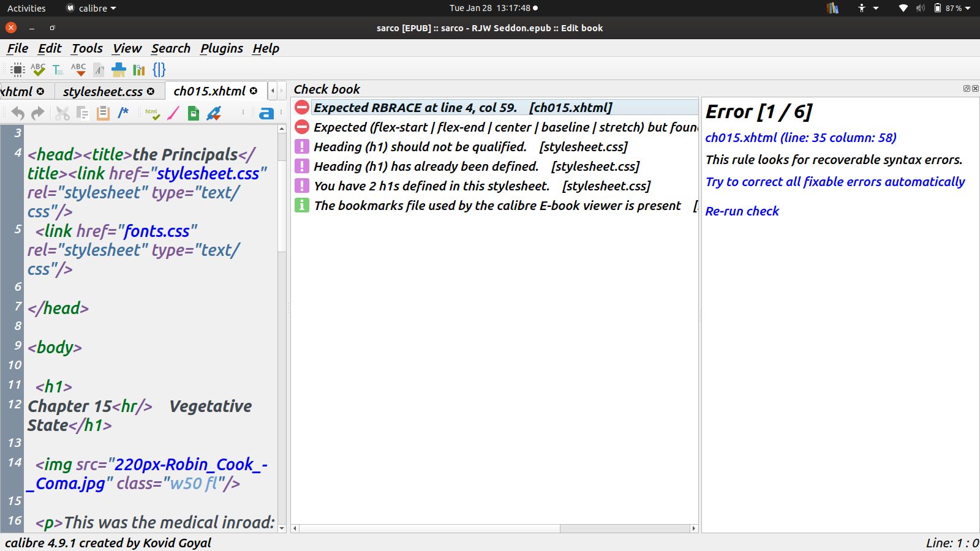Viewport: 980px width, 551px height.
Task: Click the blue stamp toolbar icon
Action: (x=119, y=70)
